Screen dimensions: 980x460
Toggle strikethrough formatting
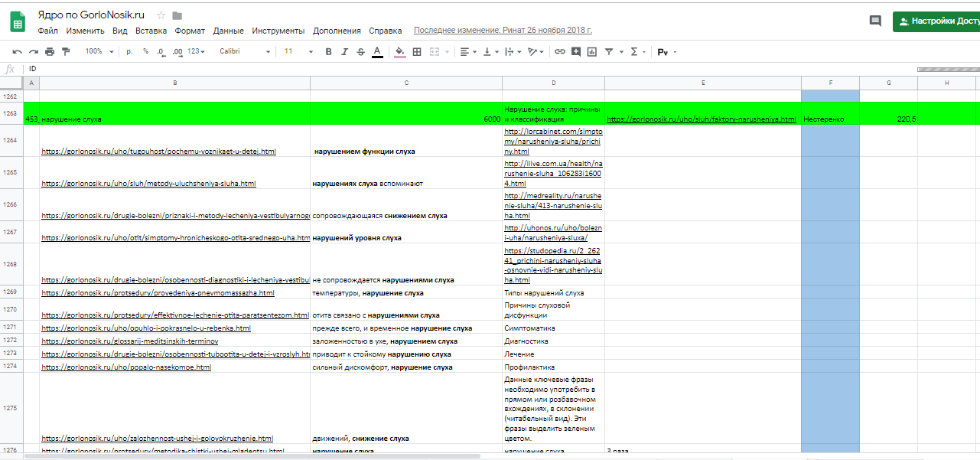point(360,51)
